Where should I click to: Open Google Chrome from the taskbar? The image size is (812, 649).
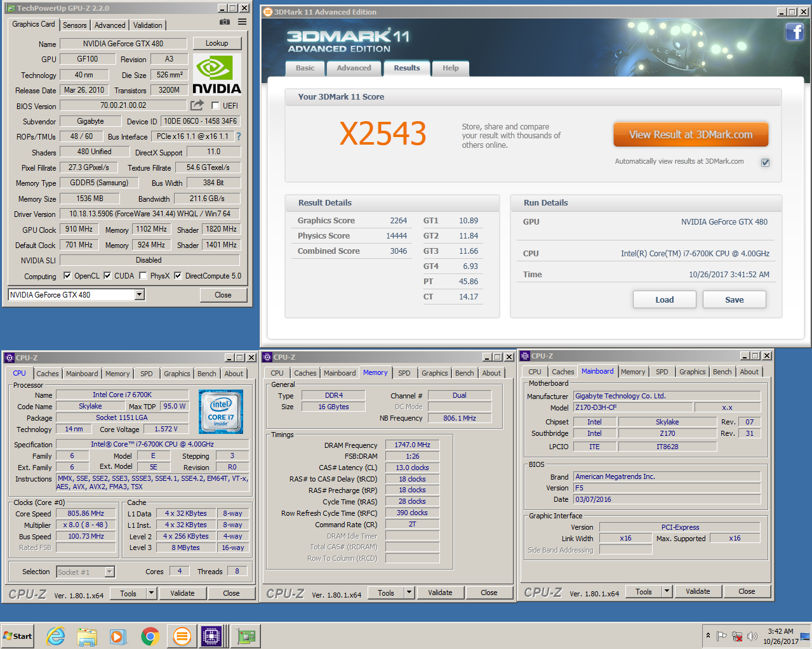150,636
